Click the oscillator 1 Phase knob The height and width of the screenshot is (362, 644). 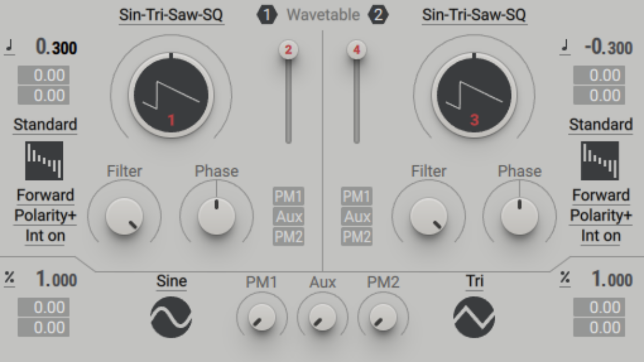click(216, 216)
